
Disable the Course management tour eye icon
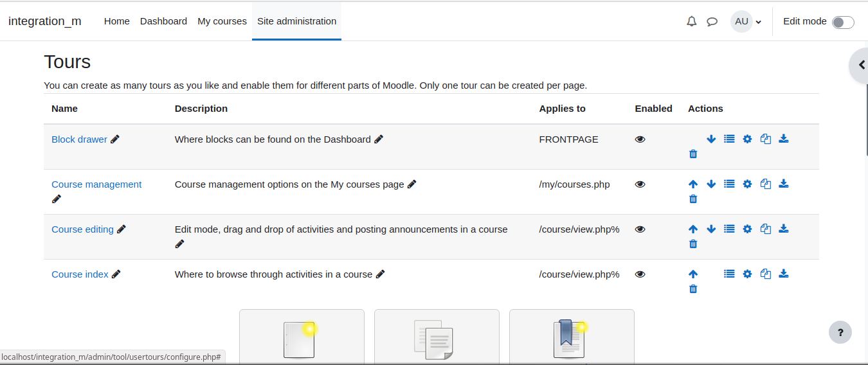[x=640, y=184]
